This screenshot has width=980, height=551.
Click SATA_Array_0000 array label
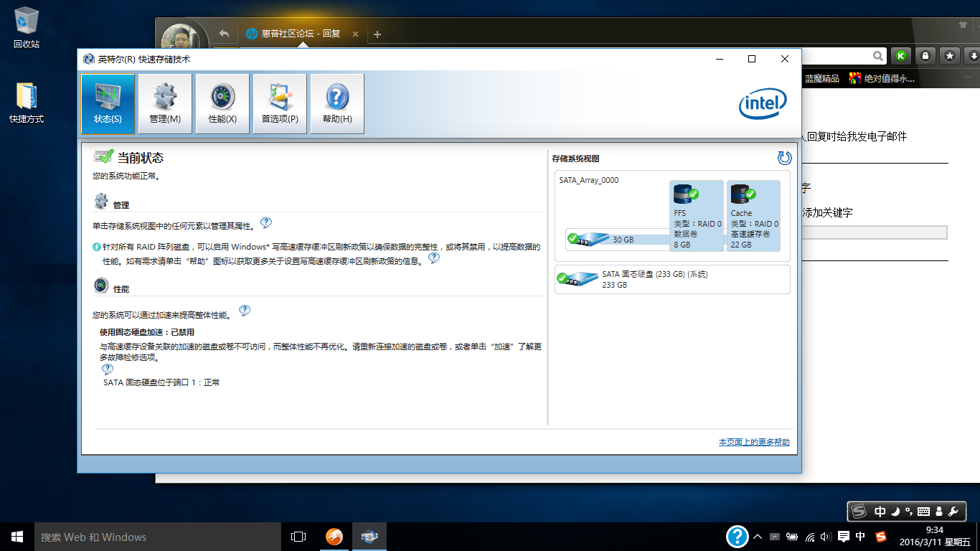click(x=588, y=180)
